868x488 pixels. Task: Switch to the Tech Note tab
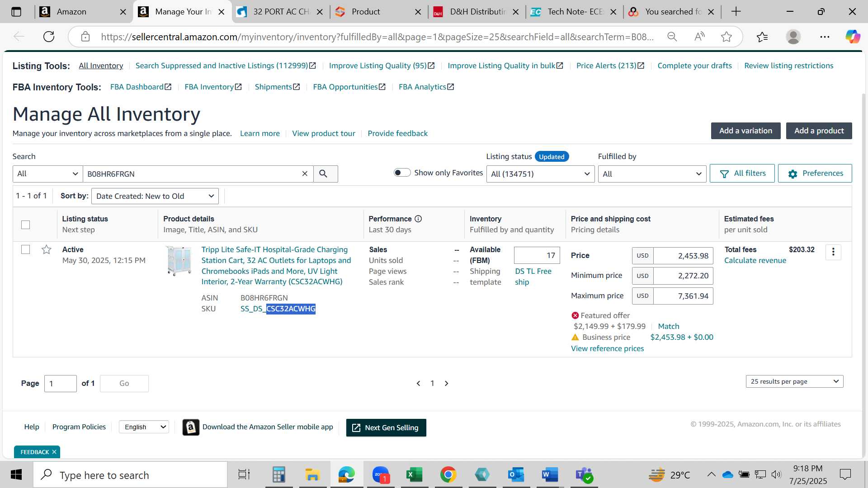[x=575, y=12]
